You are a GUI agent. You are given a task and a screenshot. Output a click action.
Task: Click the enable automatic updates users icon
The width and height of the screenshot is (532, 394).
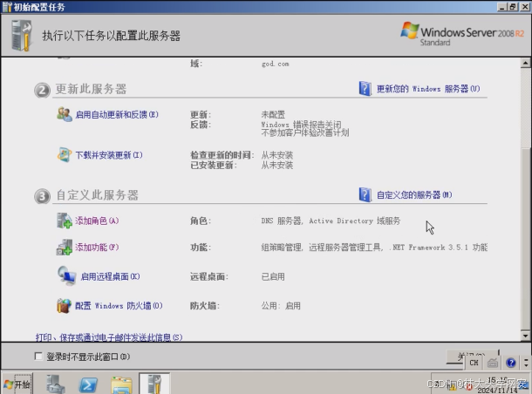(65, 114)
